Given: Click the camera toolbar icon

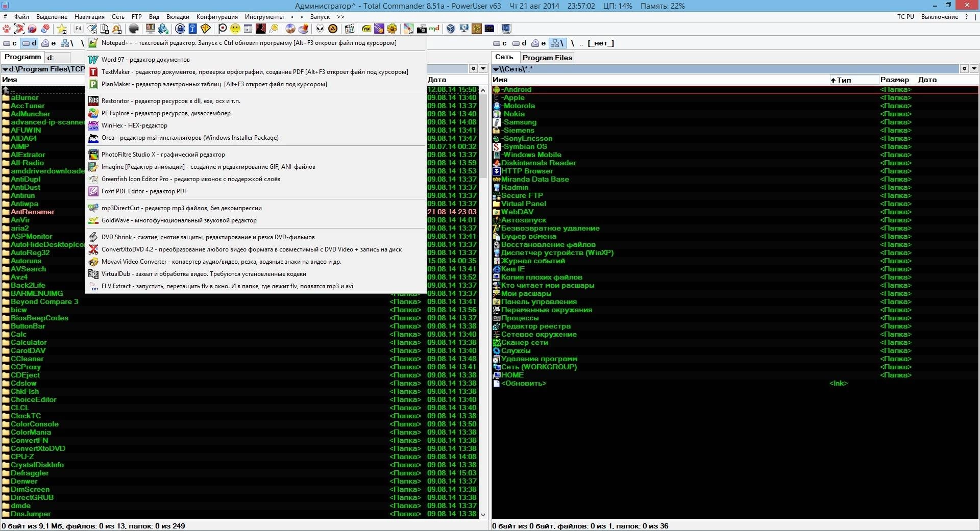Looking at the screenshot, I should pyautogui.click(x=422, y=29).
